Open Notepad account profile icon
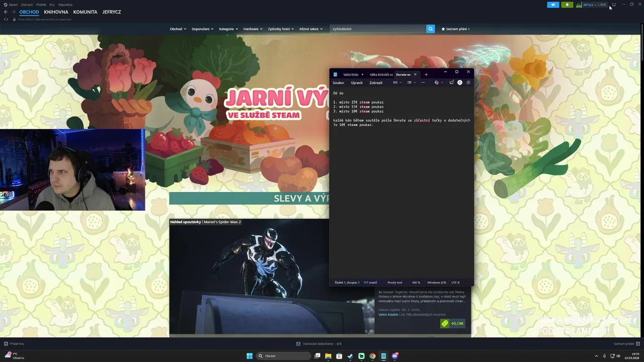The height and width of the screenshot is (362, 644). 460,82
